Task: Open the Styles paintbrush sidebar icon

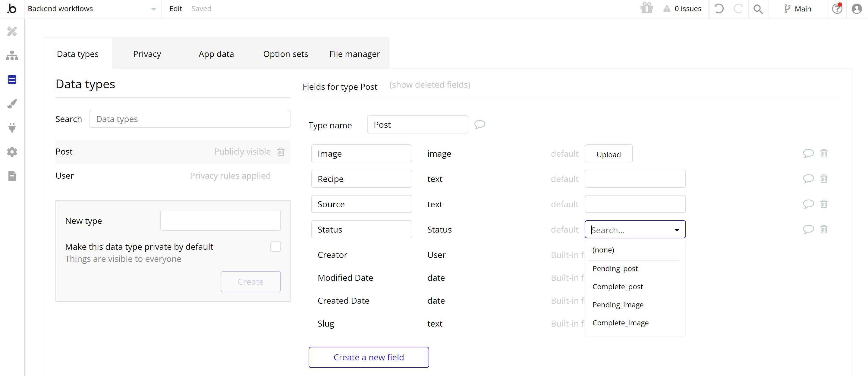Action: point(12,104)
